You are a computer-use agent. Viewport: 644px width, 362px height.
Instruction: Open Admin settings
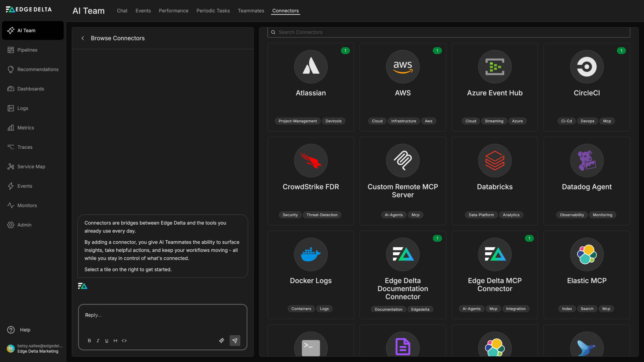pyautogui.click(x=24, y=225)
